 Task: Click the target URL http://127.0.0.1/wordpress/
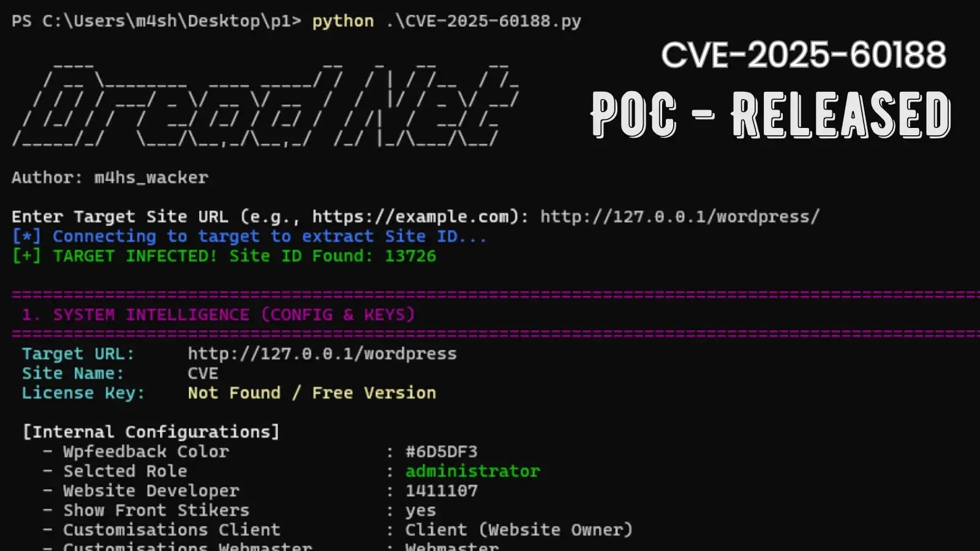click(x=676, y=216)
